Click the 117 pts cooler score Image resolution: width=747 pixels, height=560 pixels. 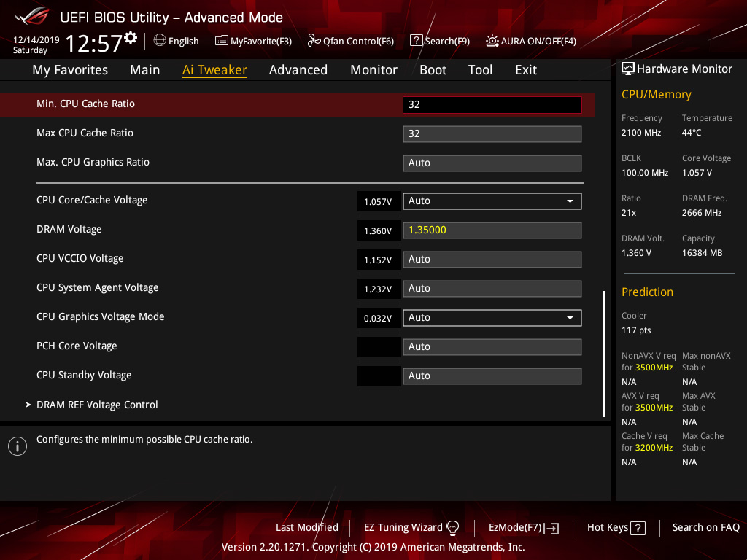click(636, 330)
